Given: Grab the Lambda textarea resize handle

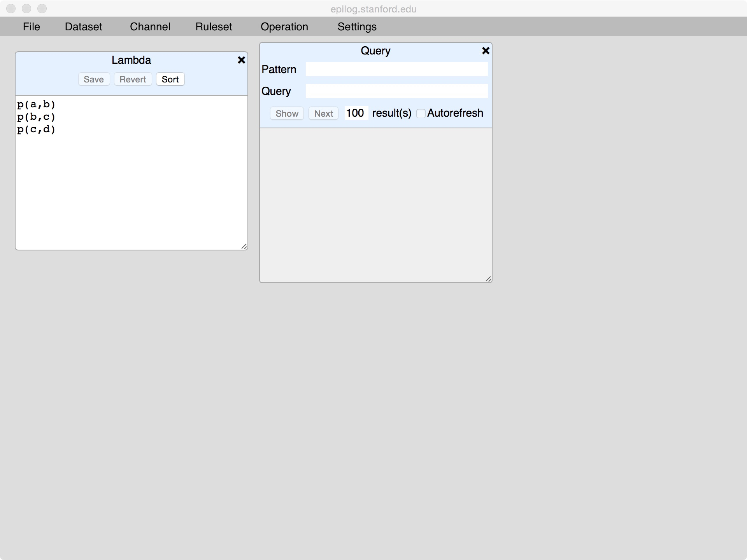Looking at the screenshot, I should 244,246.
